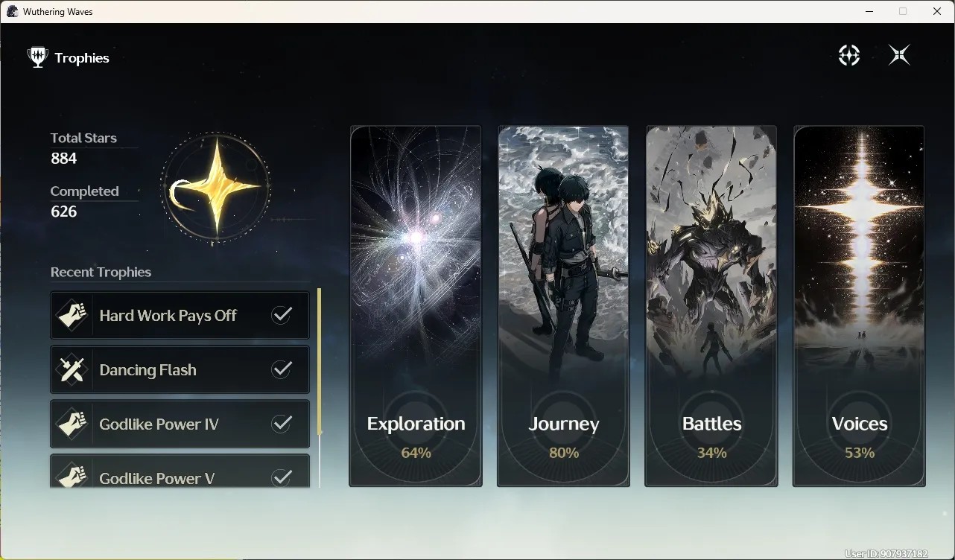Click the Journey 80% progress value
The height and width of the screenshot is (560, 955).
[x=563, y=453]
